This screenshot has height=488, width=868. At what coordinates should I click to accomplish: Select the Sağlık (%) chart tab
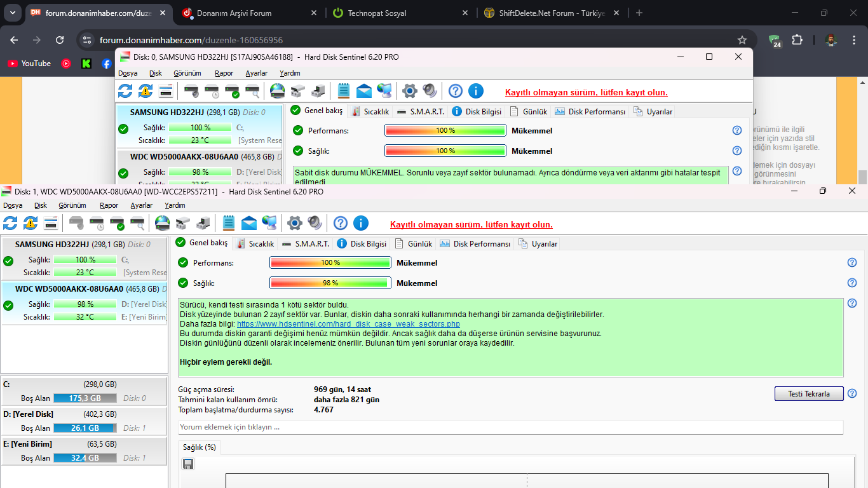click(200, 447)
